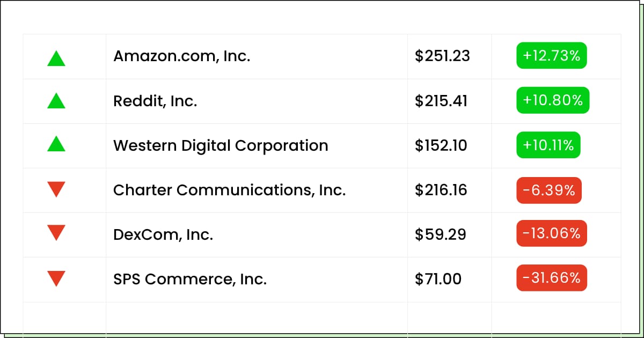Open SPS Commerce, Inc. listing
644x338 pixels.
[x=190, y=279]
